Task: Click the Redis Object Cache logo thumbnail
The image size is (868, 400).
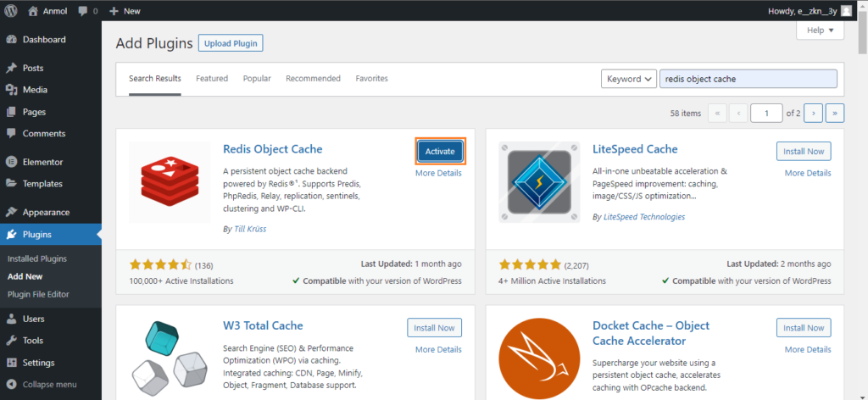Action: (x=170, y=182)
